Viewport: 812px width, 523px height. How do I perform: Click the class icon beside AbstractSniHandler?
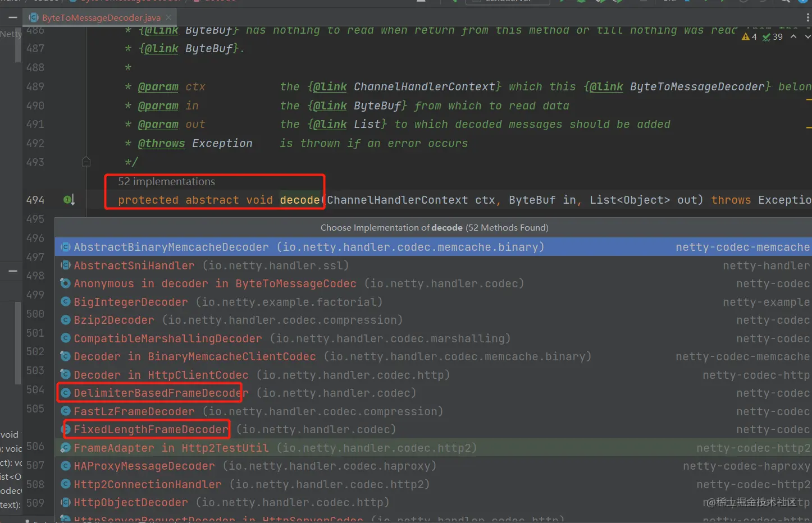pos(66,265)
